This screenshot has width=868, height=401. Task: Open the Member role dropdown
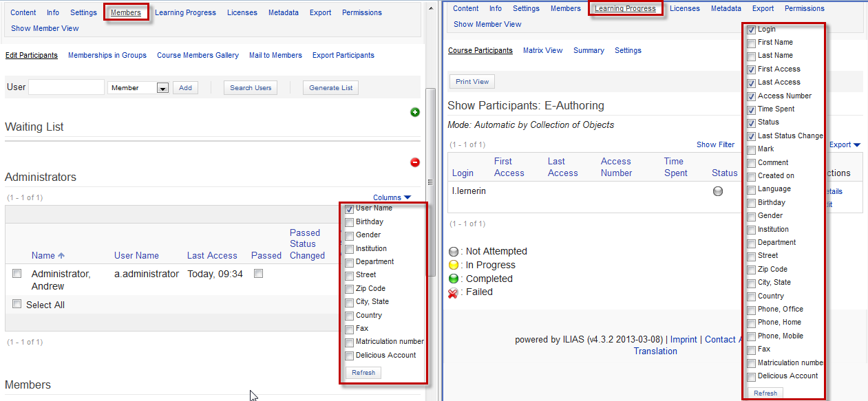pos(162,88)
